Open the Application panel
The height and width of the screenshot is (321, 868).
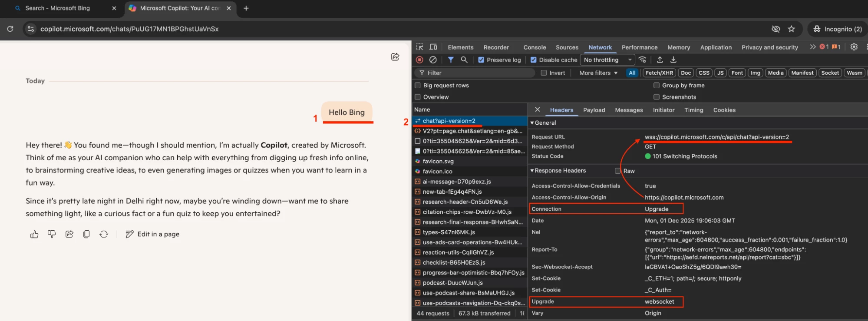(716, 47)
